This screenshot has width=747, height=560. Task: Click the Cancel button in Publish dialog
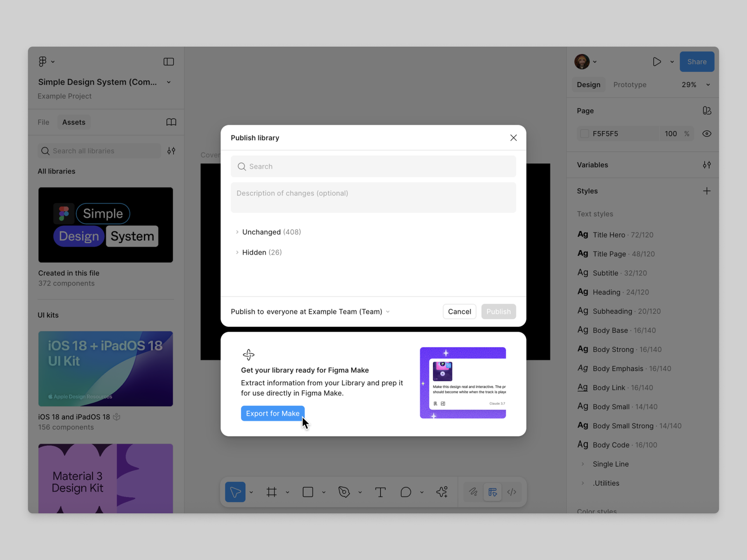(x=459, y=311)
